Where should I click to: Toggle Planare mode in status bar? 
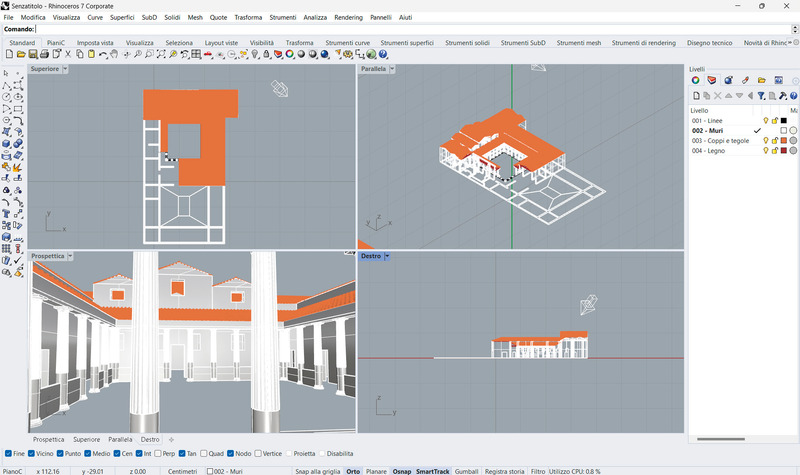tap(376, 471)
